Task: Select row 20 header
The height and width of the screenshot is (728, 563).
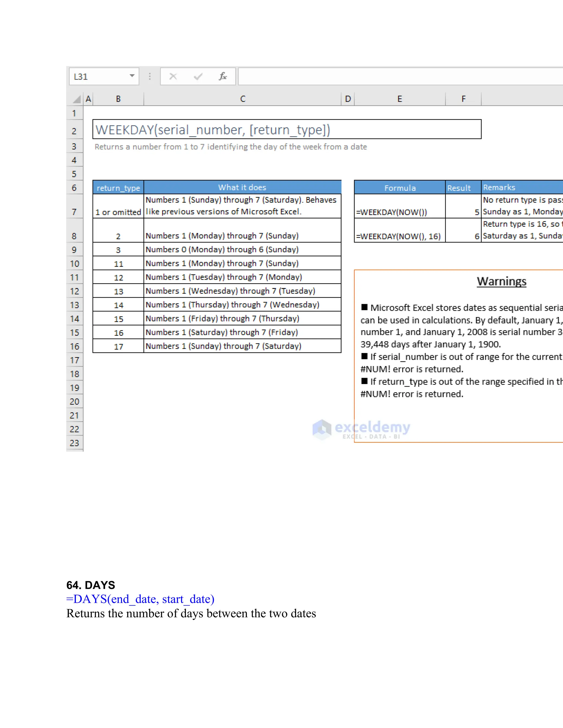Action: click(74, 402)
